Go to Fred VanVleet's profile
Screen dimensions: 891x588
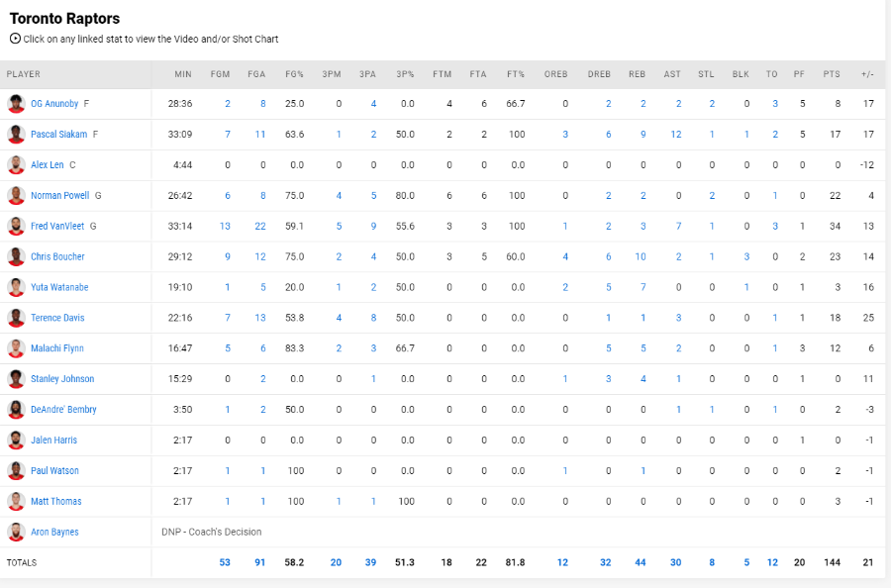tap(57, 226)
